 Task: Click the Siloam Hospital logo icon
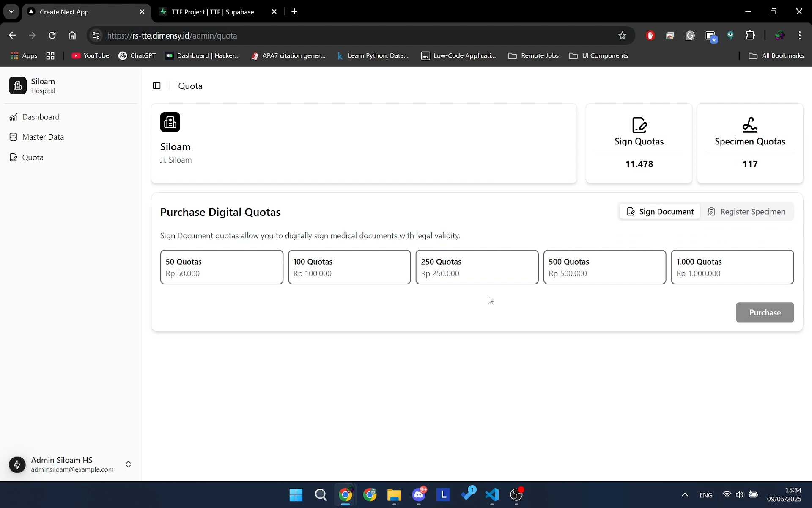coord(18,86)
